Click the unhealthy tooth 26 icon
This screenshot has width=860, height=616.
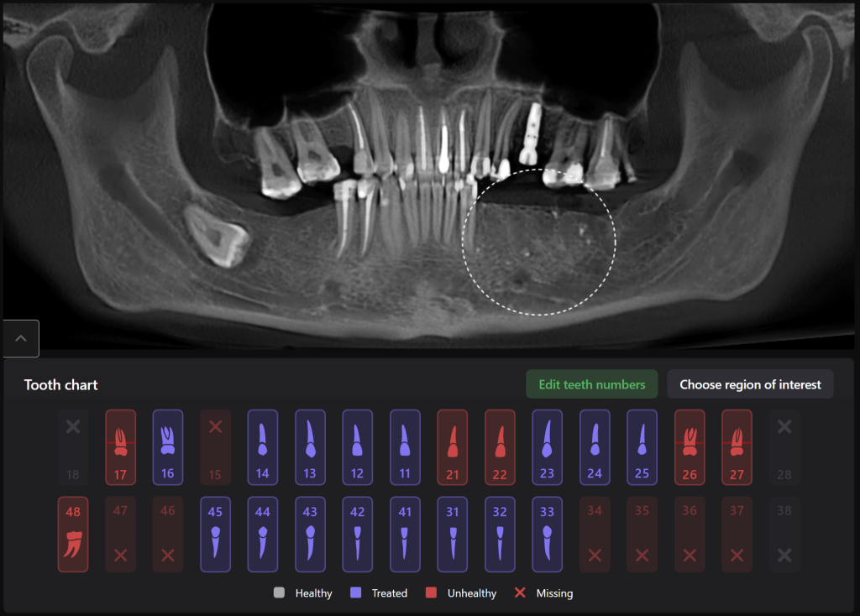(689, 446)
